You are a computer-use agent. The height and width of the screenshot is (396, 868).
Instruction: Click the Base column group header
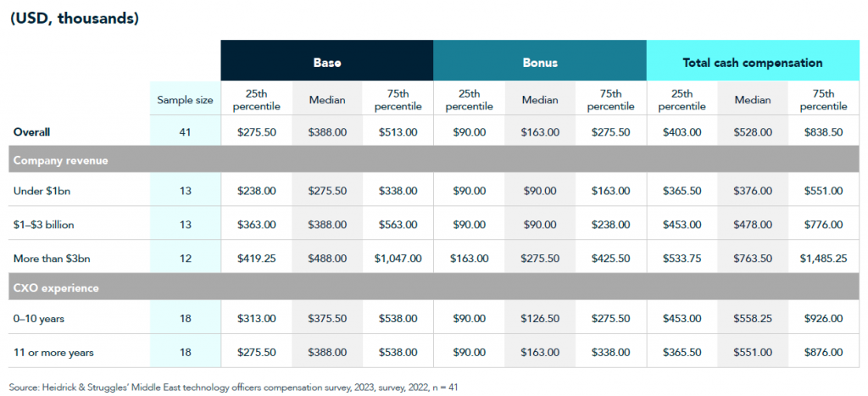[326, 62]
